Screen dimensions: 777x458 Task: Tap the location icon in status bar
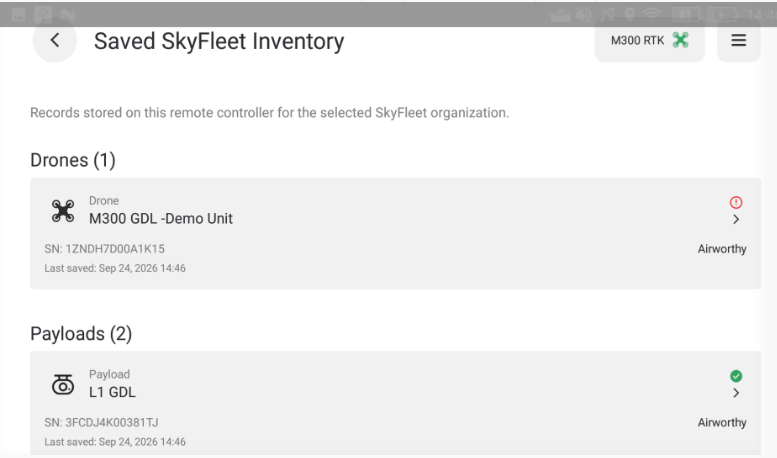(630, 14)
